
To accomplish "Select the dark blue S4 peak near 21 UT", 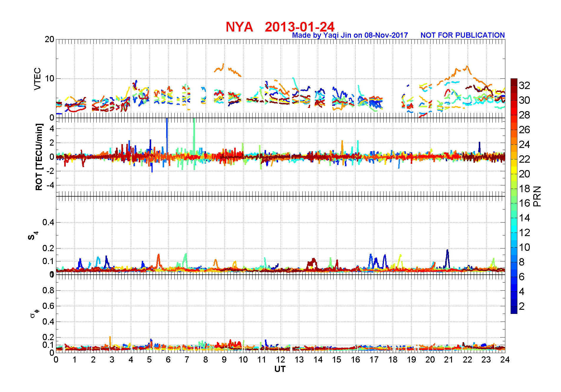I will pos(448,259).
